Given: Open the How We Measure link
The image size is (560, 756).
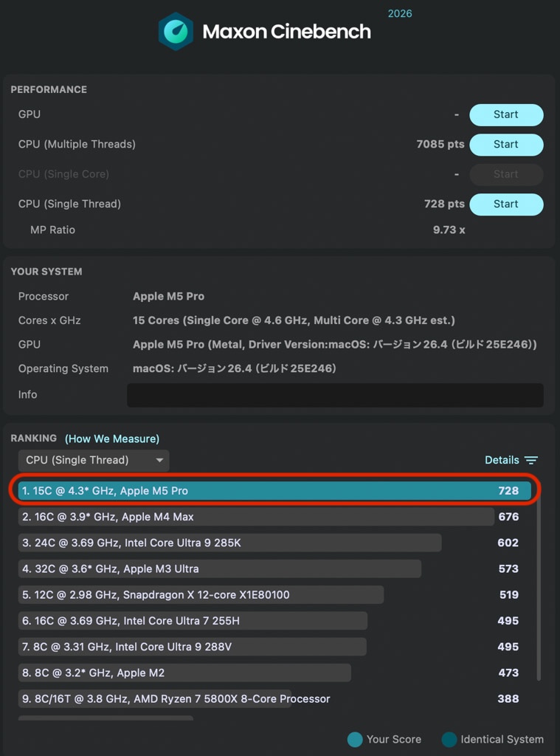Looking at the screenshot, I should point(112,439).
